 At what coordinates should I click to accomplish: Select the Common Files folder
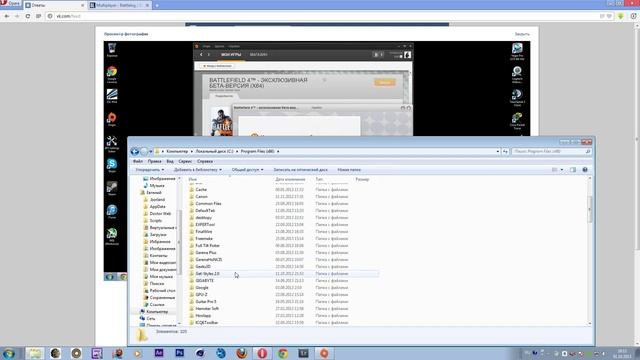coord(208,204)
